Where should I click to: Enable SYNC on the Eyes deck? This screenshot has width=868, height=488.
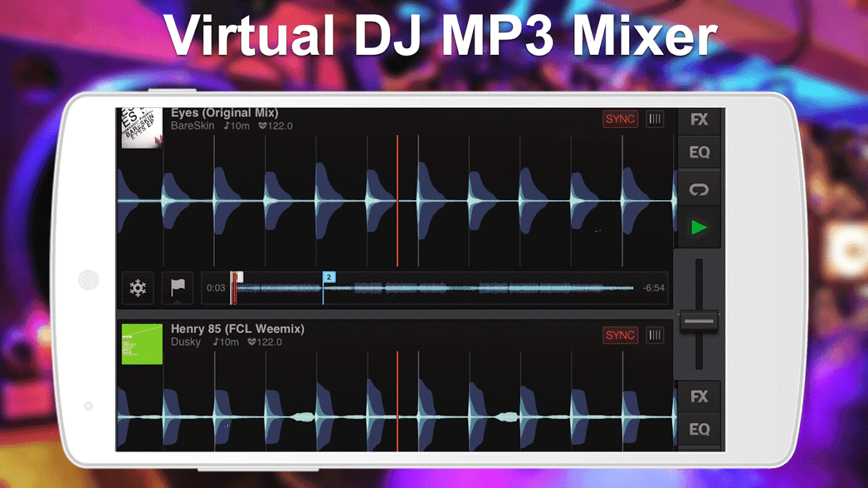tap(620, 119)
